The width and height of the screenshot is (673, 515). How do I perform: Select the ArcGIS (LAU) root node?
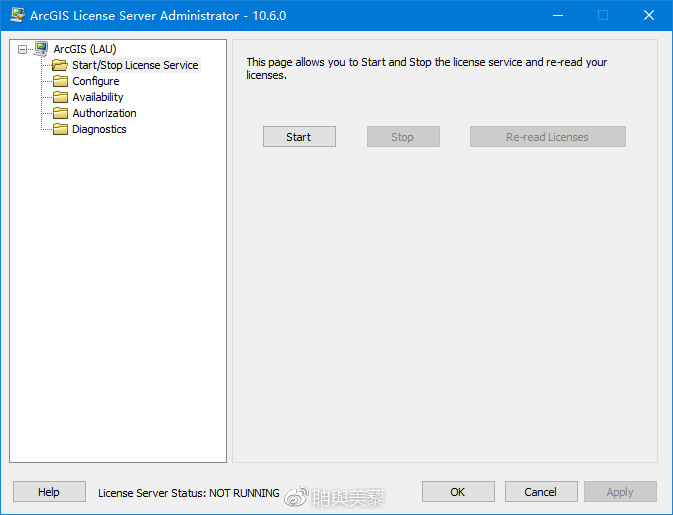85,49
